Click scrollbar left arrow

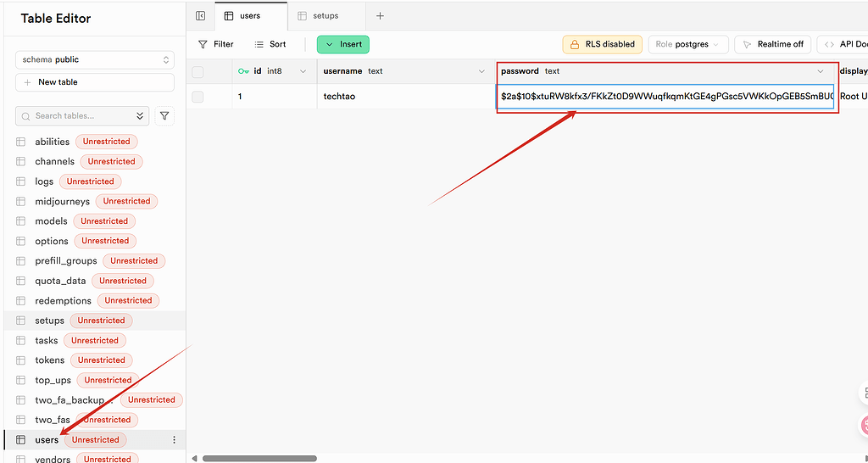[194, 459]
